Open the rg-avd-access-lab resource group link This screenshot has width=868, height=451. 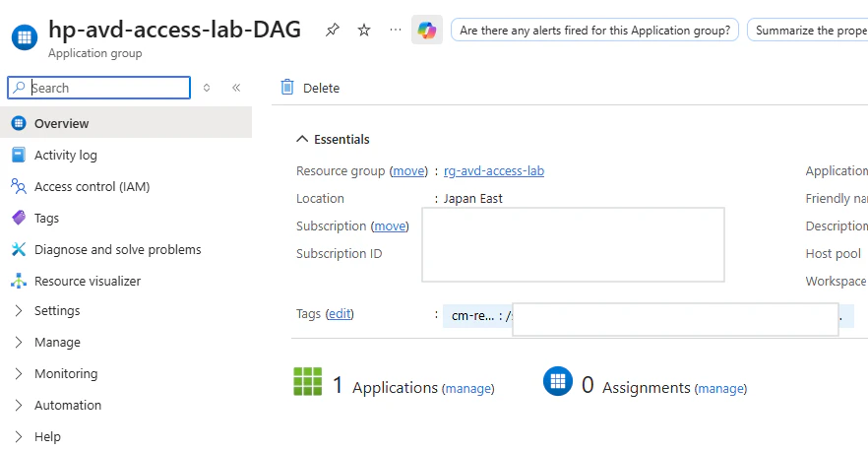pyautogui.click(x=494, y=170)
